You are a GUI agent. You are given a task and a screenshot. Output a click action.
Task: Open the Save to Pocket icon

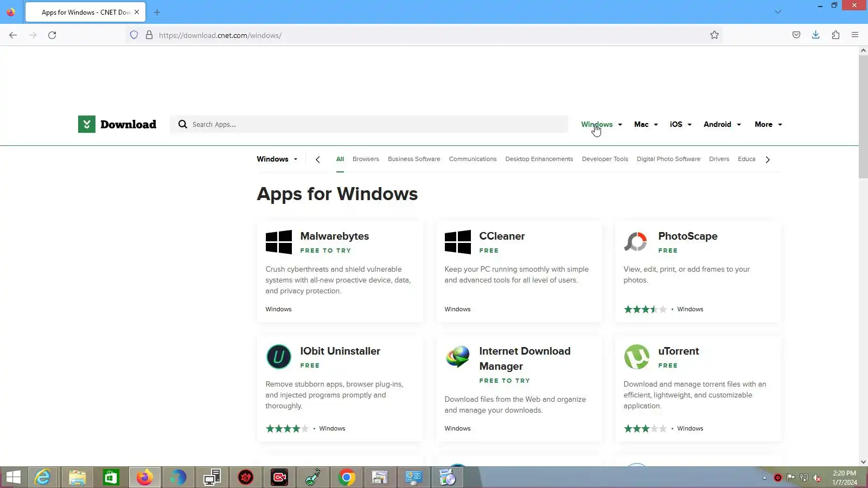[x=796, y=35]
